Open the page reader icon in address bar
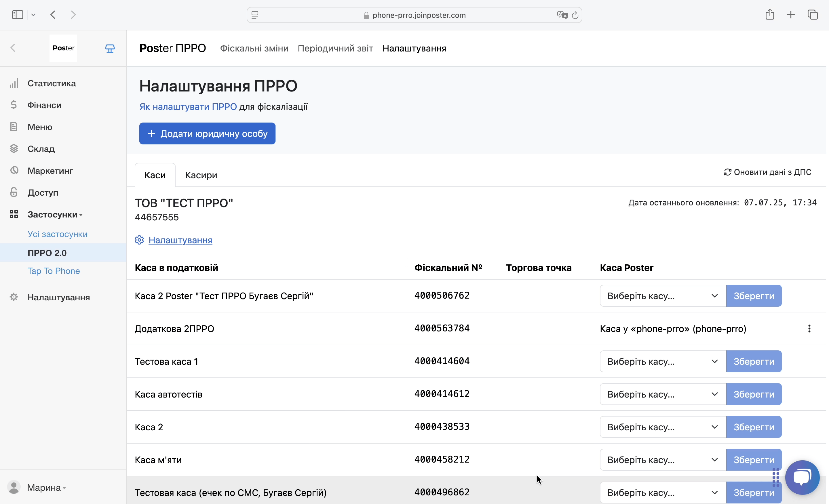Screen dimensions: 829x504 coord(255,15)
